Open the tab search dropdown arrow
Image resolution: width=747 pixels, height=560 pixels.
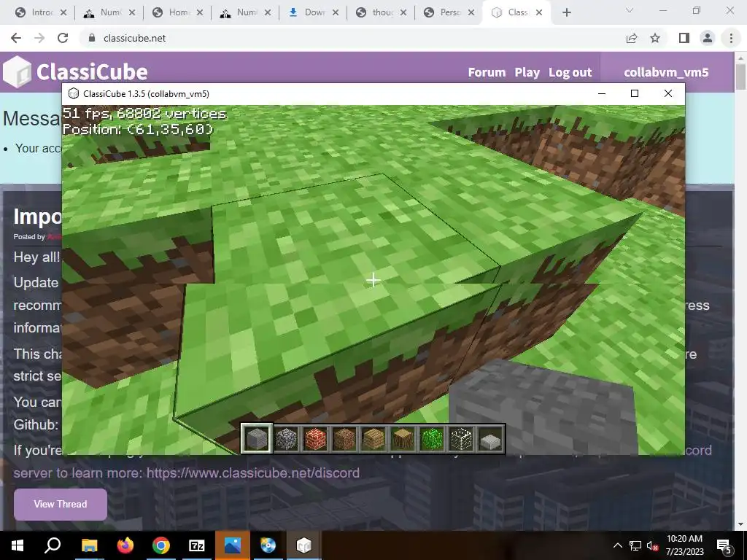tap(630, 10)
